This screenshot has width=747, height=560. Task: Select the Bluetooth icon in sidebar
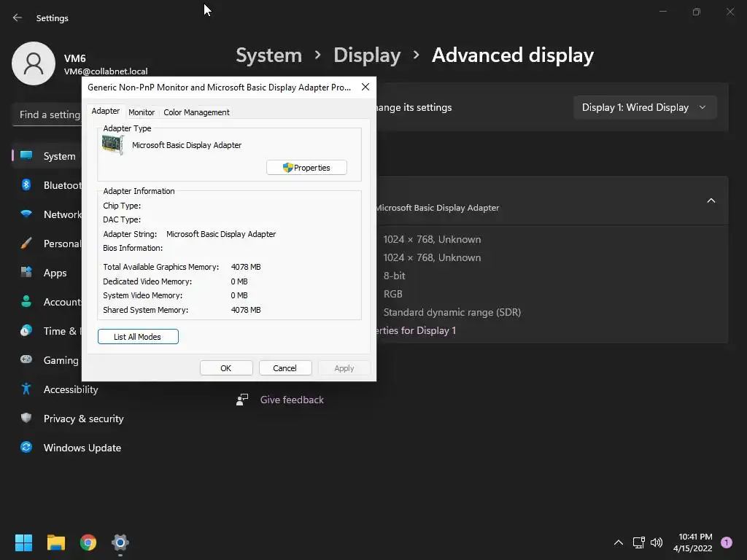pyautogui.click(x=26, y=184)
